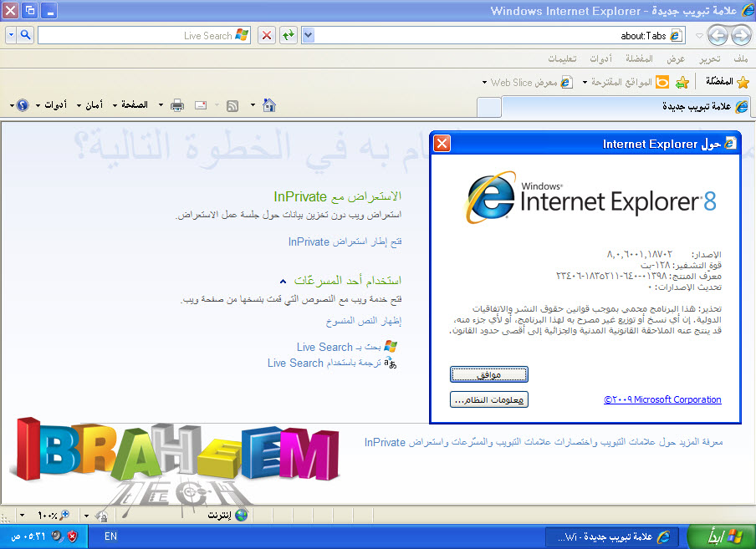Click the Help question mark icon
The height and width of the screenshot is (549, 756).
23,105
